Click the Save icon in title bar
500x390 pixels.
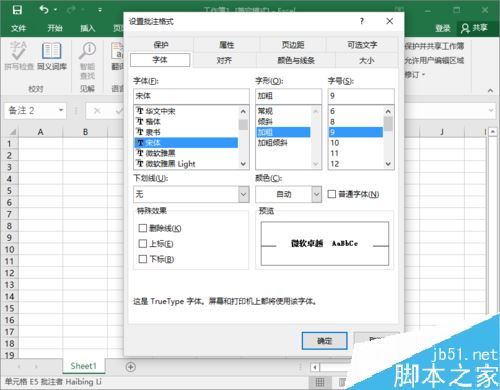[x=17, y=10]
